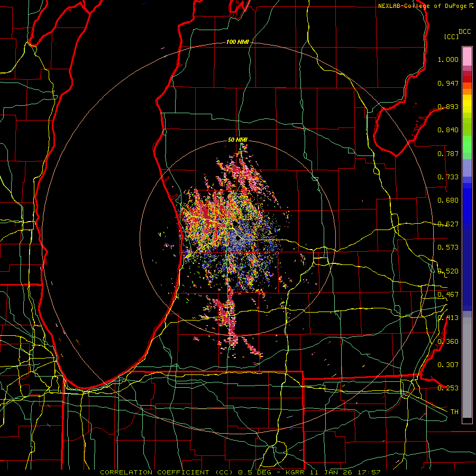Click the 0.680 color scale value
This screenshot has height=476, width=476.
(x=448, y=200)
